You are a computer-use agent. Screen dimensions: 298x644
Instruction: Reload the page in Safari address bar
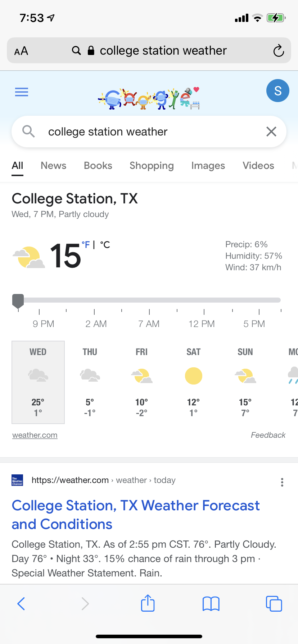(279, 51)
